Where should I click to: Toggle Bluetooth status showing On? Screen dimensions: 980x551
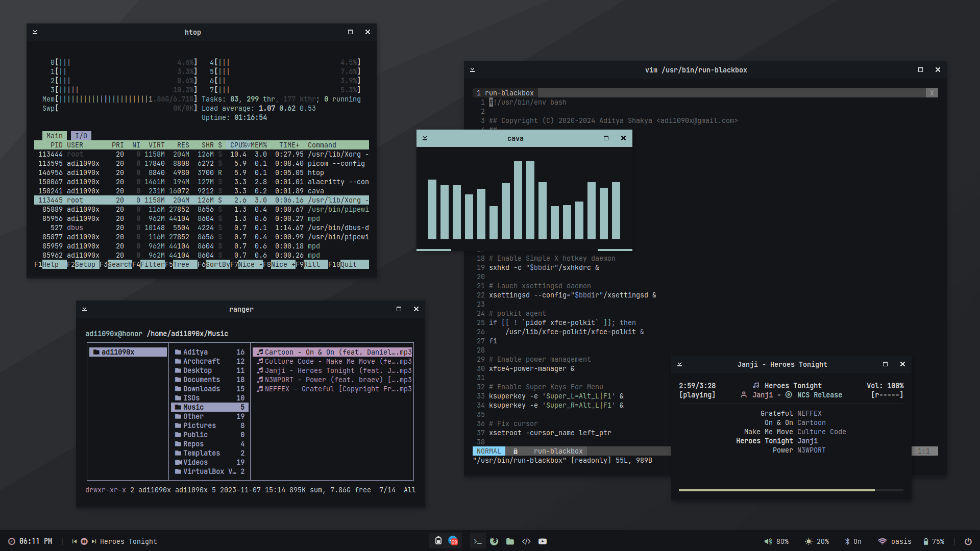point(852,541)
